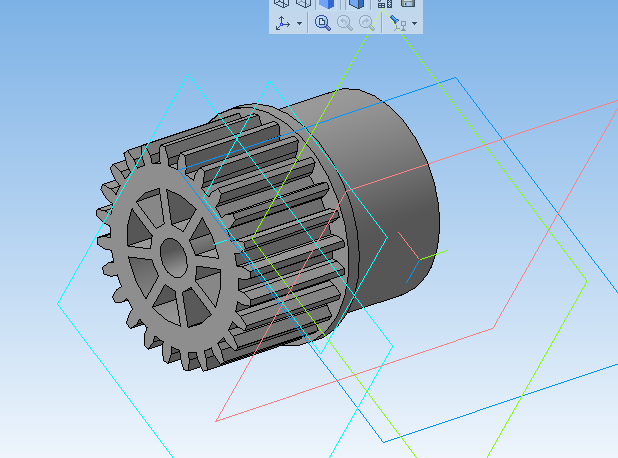Image resolution: width=618 pixels, height=458 pixels.
Task: Click the flashlight scene lighting icon
Action: (x=398, y=23)
